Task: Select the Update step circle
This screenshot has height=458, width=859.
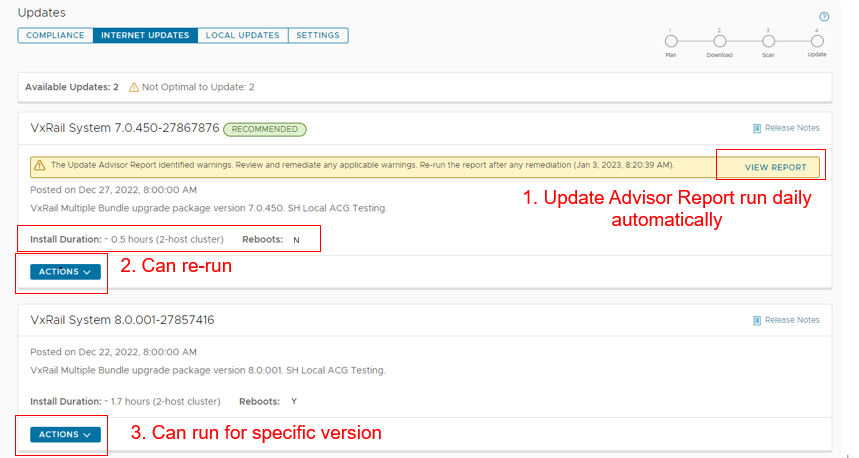Action: (817, 41)
